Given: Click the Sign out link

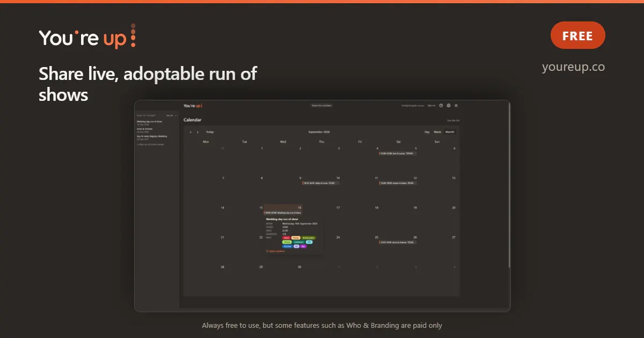Looking at the screenshot, I should (431, 106).
